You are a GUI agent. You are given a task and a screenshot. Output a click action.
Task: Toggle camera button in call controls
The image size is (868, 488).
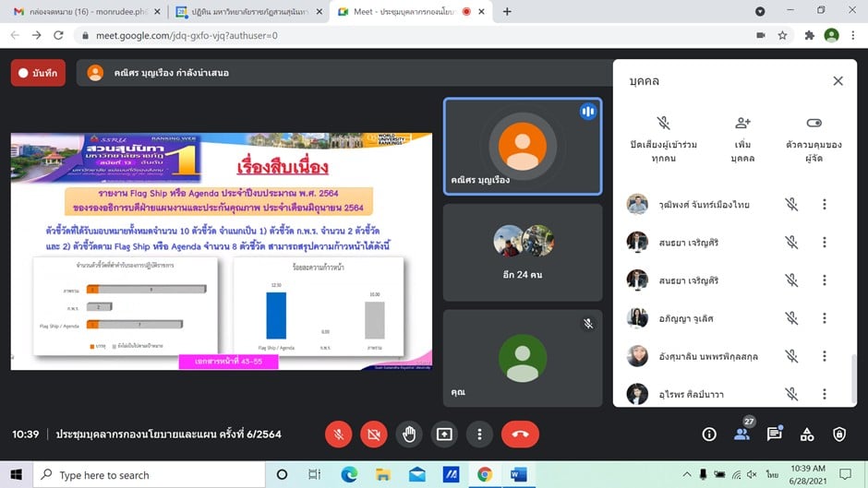374,434
